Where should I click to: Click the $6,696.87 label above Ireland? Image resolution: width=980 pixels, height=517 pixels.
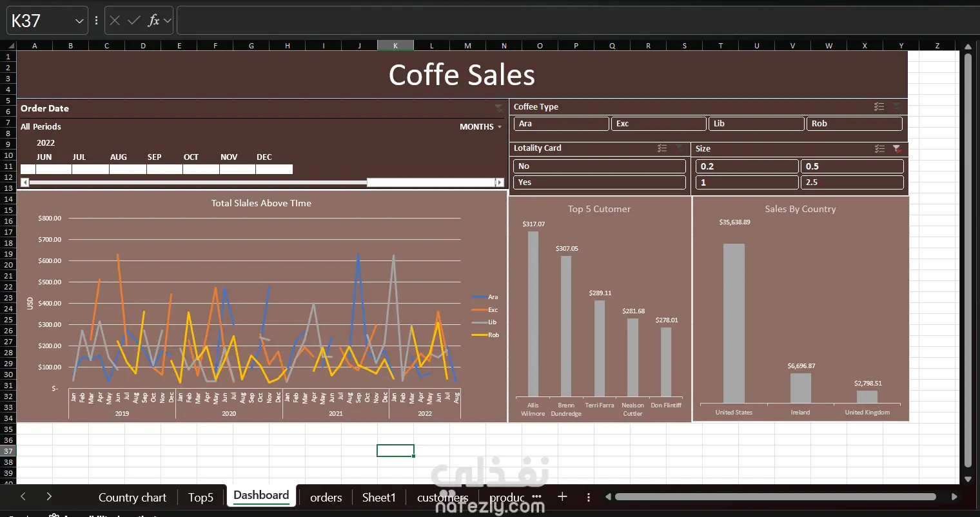pos(801,366)
